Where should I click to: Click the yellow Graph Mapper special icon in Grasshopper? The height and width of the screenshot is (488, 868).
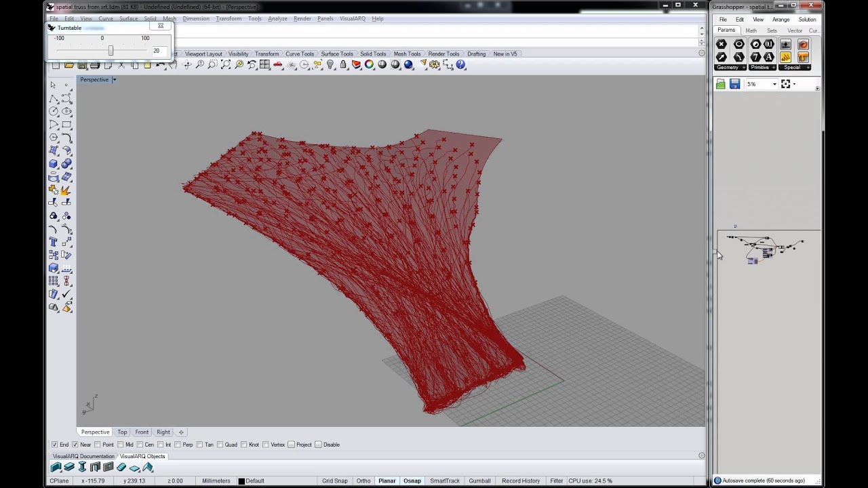tap(786, 57)
